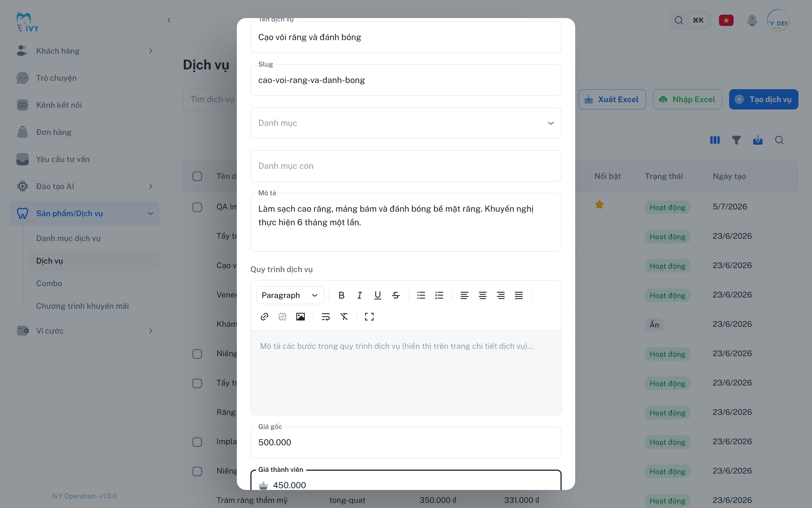This screenshot has width=812, height=508.
Task: Insert bulleted list in editor
Action: 421,295
